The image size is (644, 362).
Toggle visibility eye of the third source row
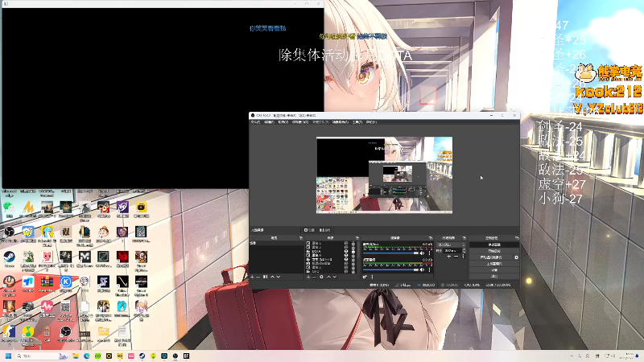point(346,251)
